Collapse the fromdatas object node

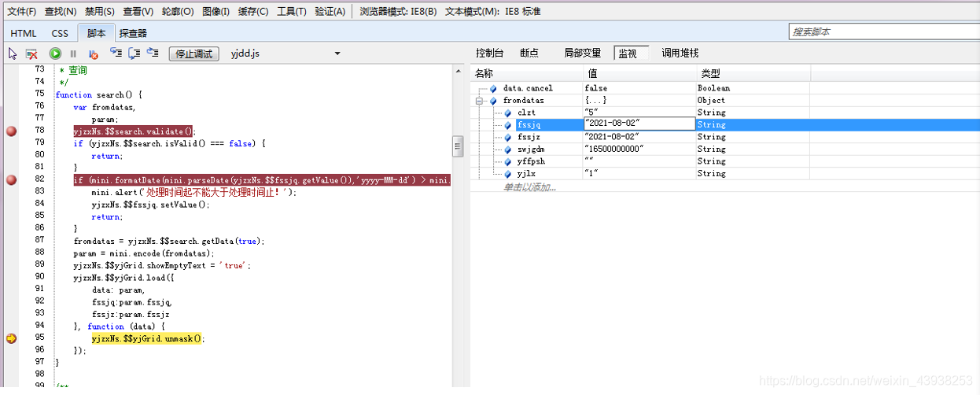click(479, 101)
